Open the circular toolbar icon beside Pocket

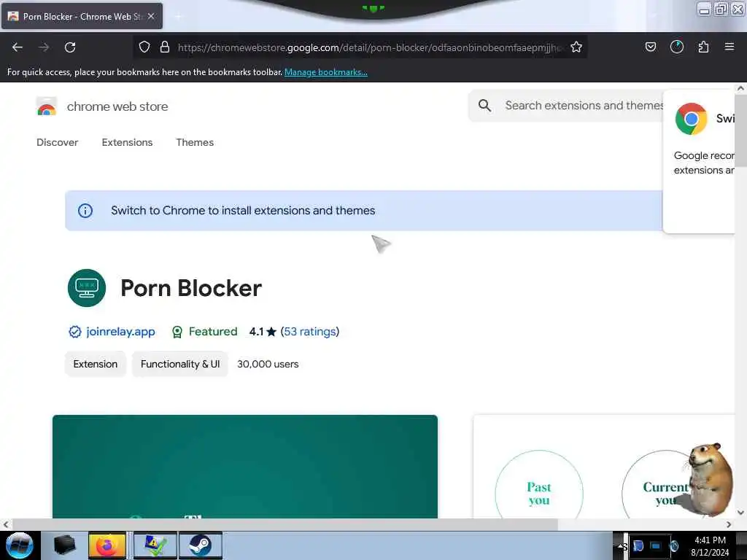677,47
